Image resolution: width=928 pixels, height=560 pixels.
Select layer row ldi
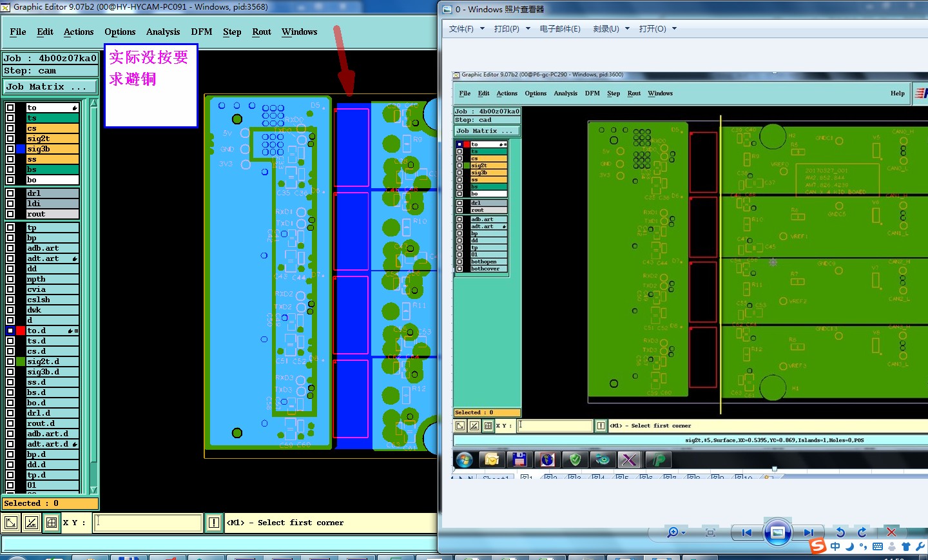52,204
